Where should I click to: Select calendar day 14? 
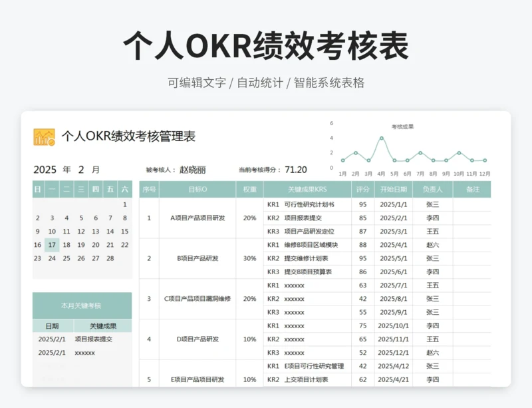(x=110, y=232)
